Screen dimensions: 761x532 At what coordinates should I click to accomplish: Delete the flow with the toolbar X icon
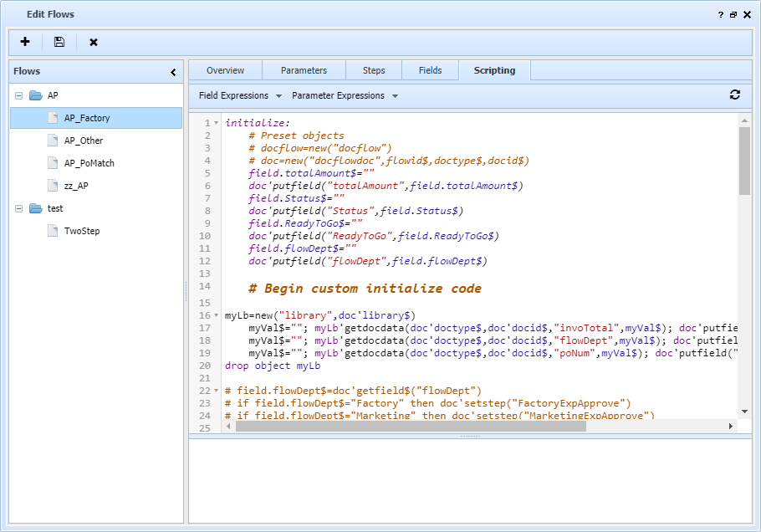tap(93, 42)
